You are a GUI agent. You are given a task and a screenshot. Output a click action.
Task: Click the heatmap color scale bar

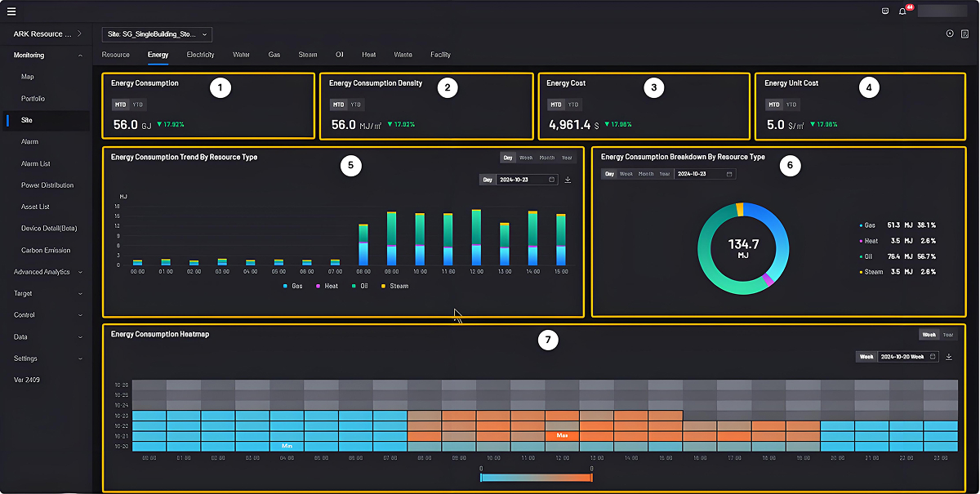[537, 478]
